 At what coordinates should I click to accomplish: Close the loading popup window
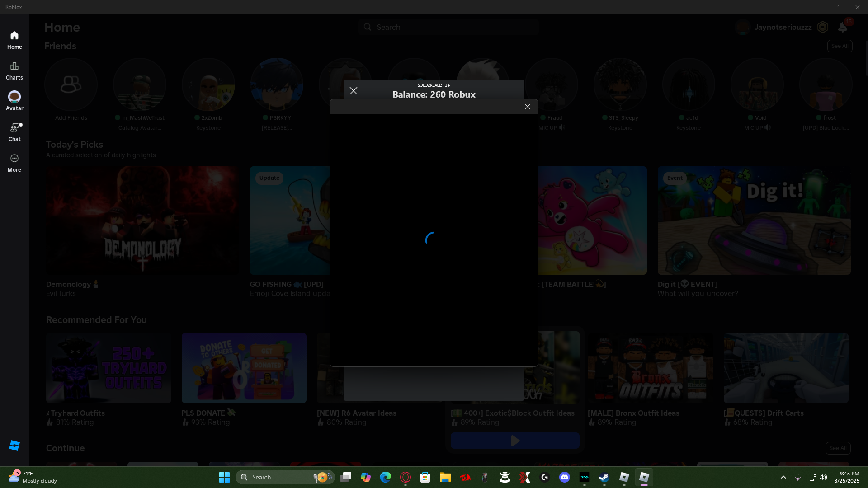pos(528,107)
